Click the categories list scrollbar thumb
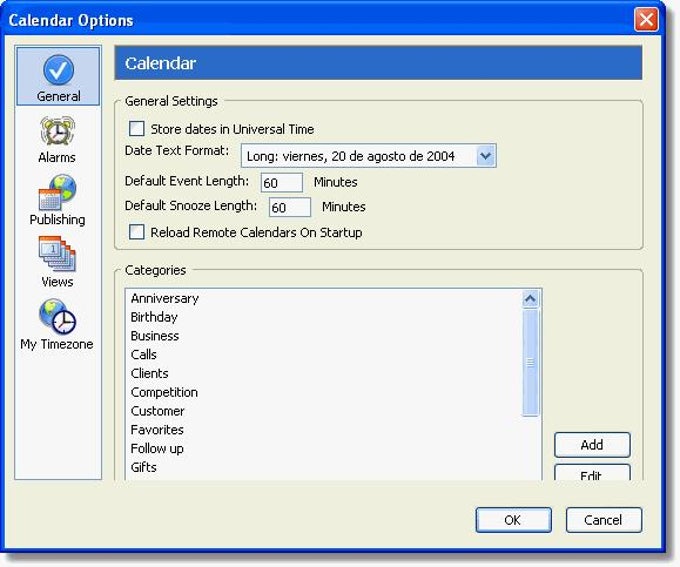This screenshot has height=567, width=680. coord(530,363)
